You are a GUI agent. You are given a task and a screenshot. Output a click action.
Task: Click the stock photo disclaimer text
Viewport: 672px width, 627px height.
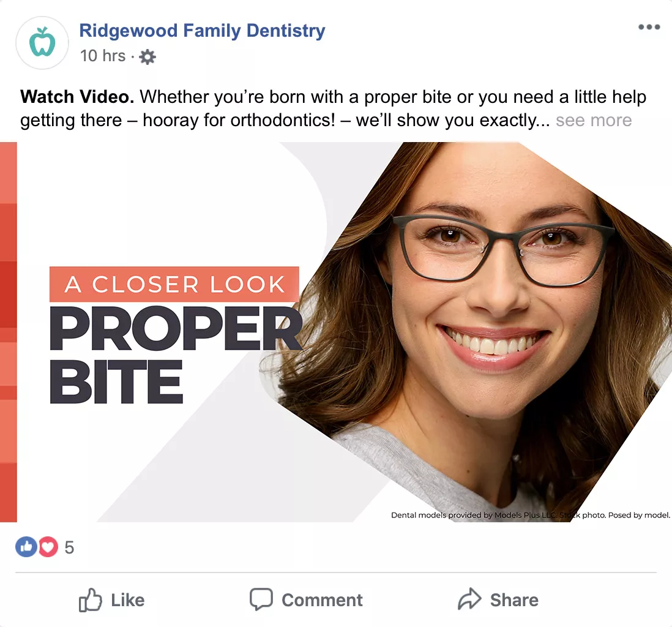[529, 515]
